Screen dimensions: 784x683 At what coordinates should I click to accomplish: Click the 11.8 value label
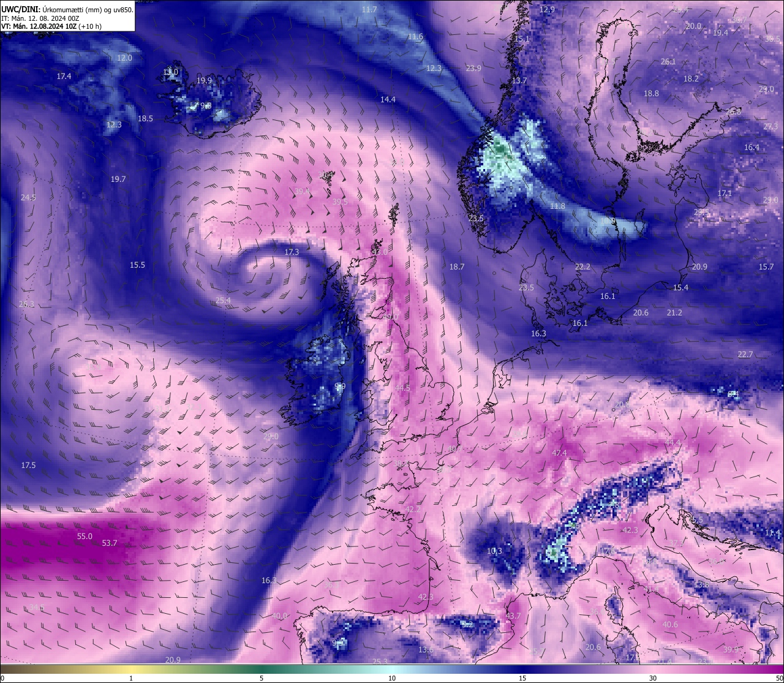click(x=557, y=206)
